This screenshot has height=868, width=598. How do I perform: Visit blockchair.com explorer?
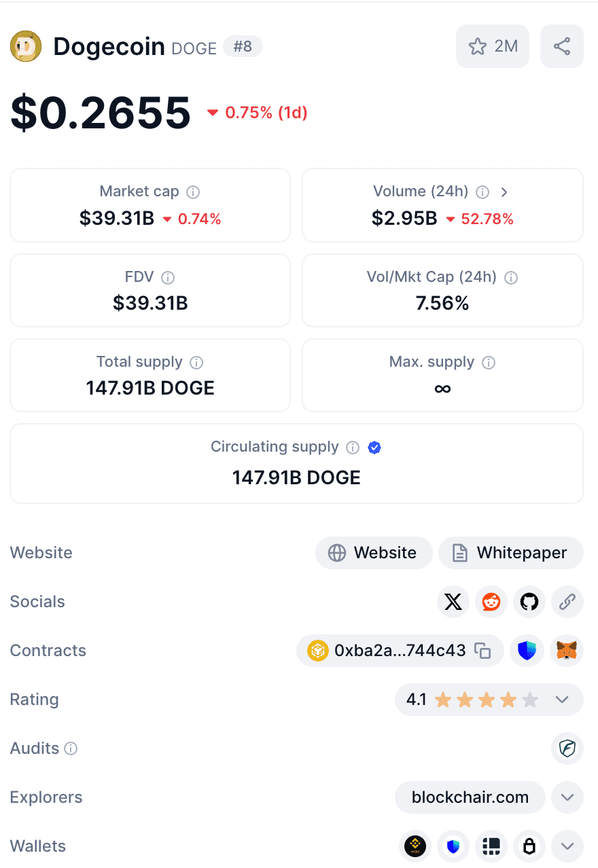pyautogui.click(x=470, y=797)
